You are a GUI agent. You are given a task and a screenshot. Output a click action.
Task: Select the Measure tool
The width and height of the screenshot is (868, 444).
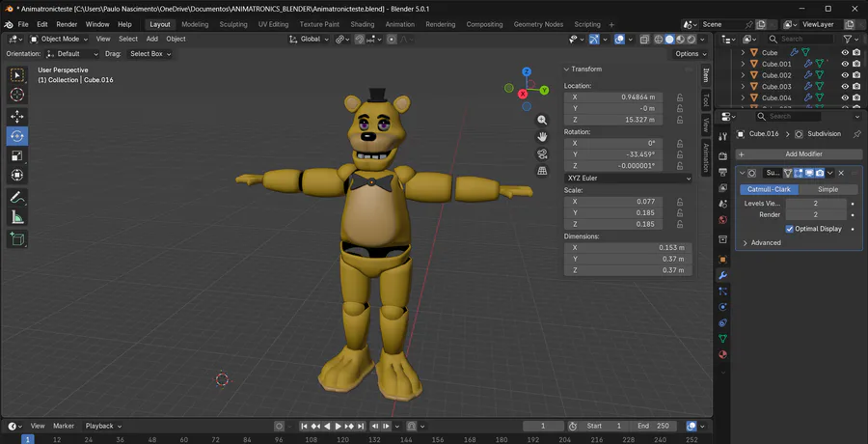pos(17,217)
